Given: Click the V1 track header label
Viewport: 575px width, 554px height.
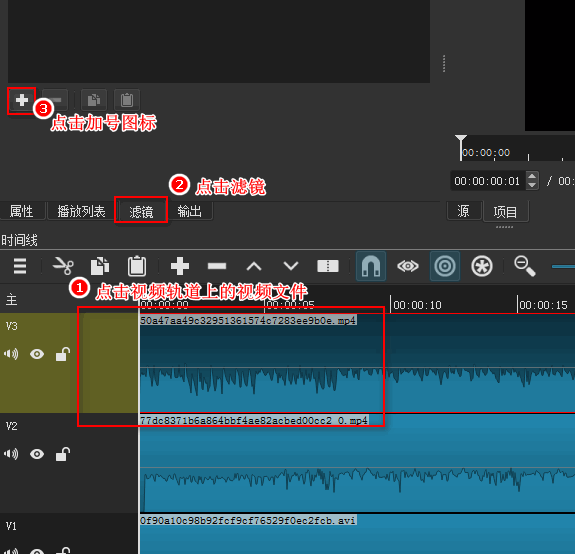Looking at the screenshot, I should 11,526.
